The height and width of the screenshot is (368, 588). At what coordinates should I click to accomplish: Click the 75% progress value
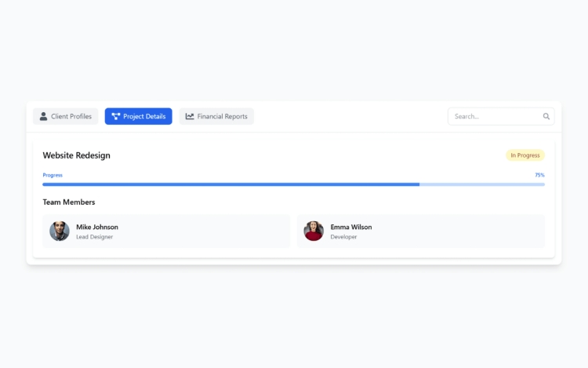click(539, 175)
